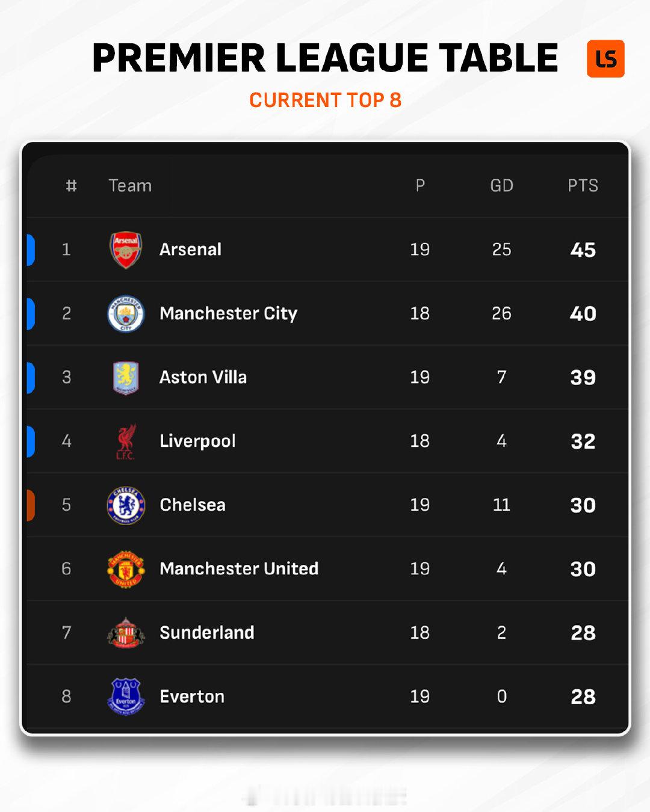Viewport: 650px width, 812px height.
Task: Click the Manchester United crest
Action: [x=126, y=568]
